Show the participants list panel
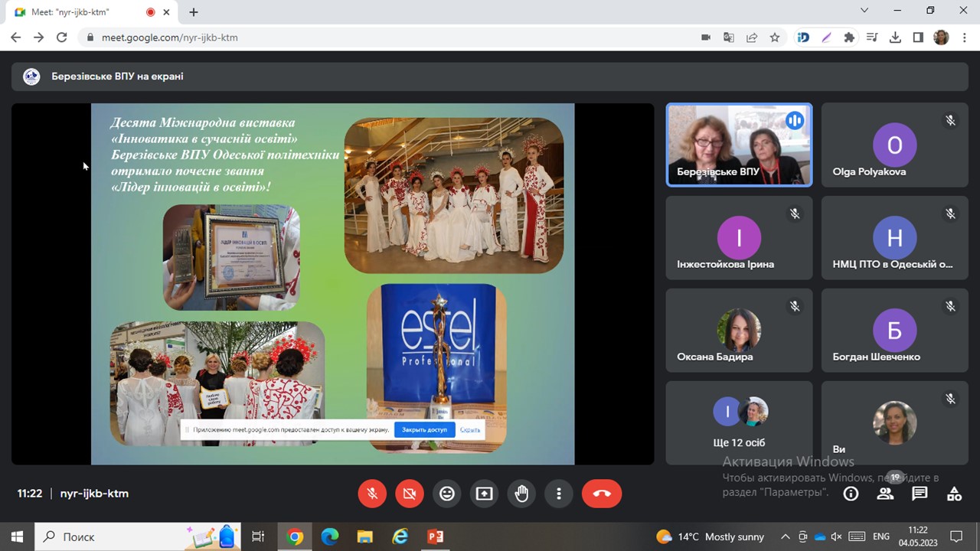The width and height of the screenshot is (980, 551). pos(886,494)
